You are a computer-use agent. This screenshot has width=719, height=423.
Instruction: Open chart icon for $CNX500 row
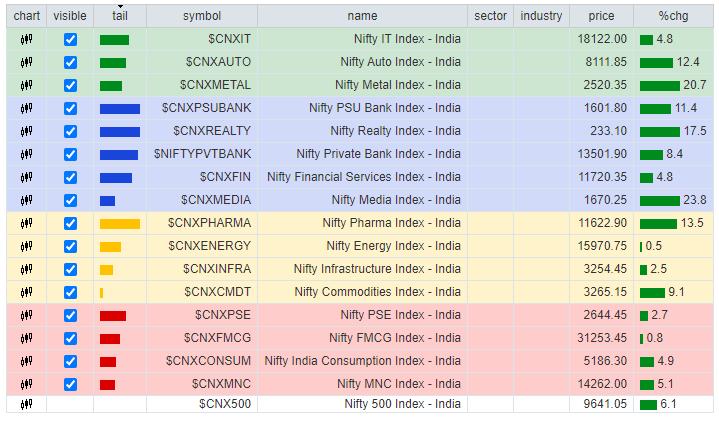coord(26,404)
